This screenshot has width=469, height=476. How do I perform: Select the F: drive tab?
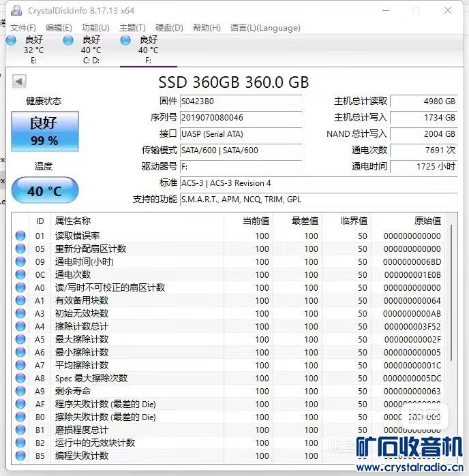pyautogui.click(x=149, y=50)
